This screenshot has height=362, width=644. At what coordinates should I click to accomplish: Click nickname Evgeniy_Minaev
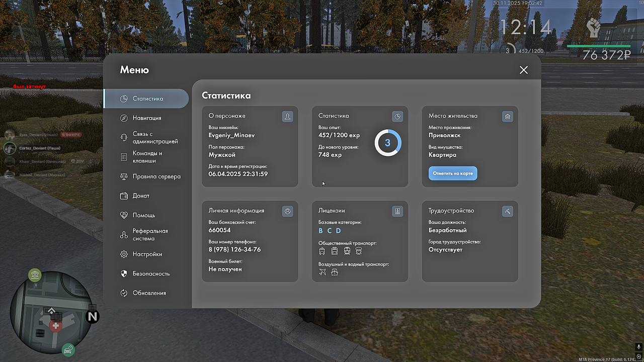click(x=232, y=135)
